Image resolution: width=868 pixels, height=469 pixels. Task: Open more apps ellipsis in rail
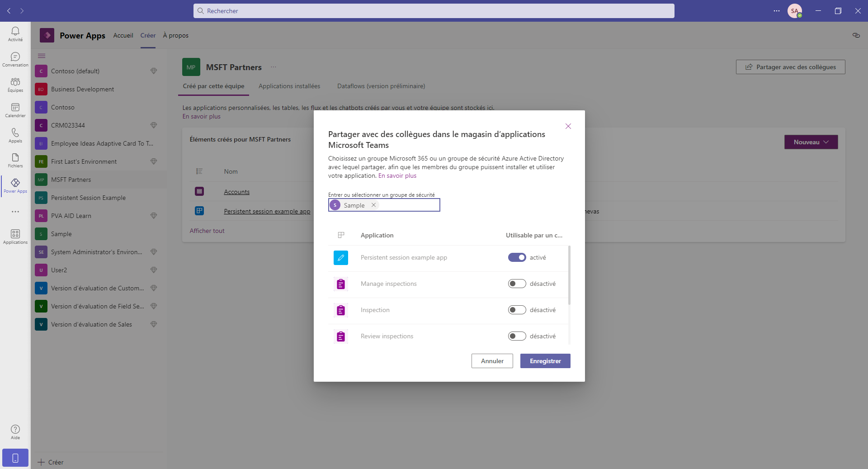[x=15, y=212]
